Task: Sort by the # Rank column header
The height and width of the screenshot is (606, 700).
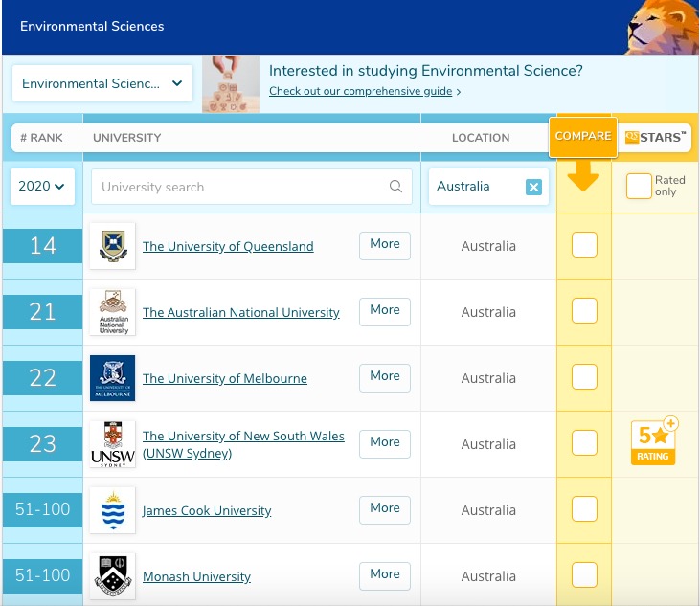Action: (x=41, y=138)
